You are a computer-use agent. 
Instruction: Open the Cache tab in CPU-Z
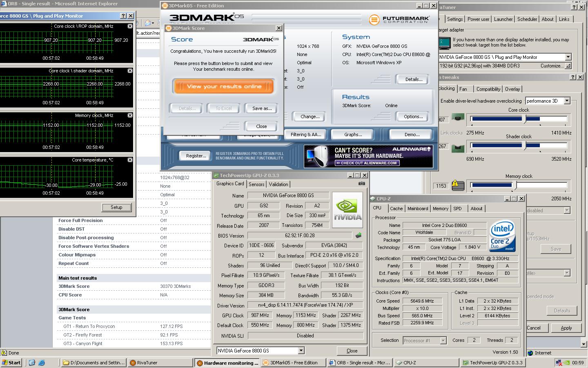click(x=396, y=209)
